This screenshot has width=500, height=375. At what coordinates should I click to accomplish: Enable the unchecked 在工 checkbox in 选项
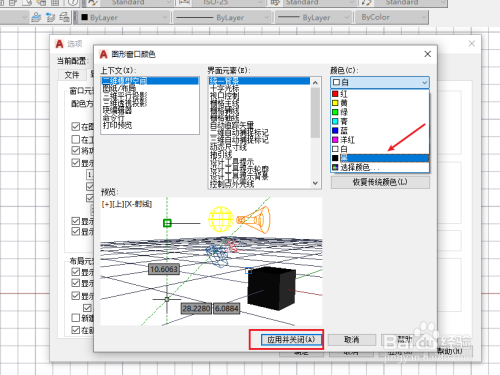[x=76, y=139]
